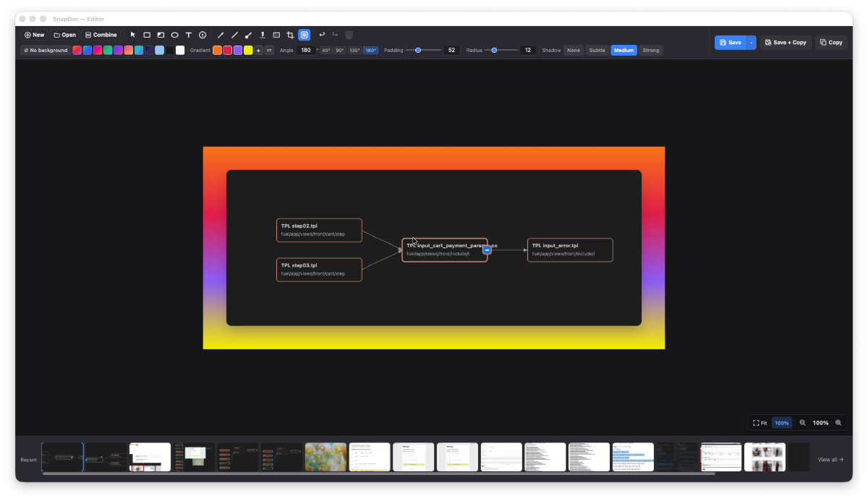The height and width of the screenshot is (501, 868).
Task: Zoom in with the plus magnifier
Action: point(838,423)
